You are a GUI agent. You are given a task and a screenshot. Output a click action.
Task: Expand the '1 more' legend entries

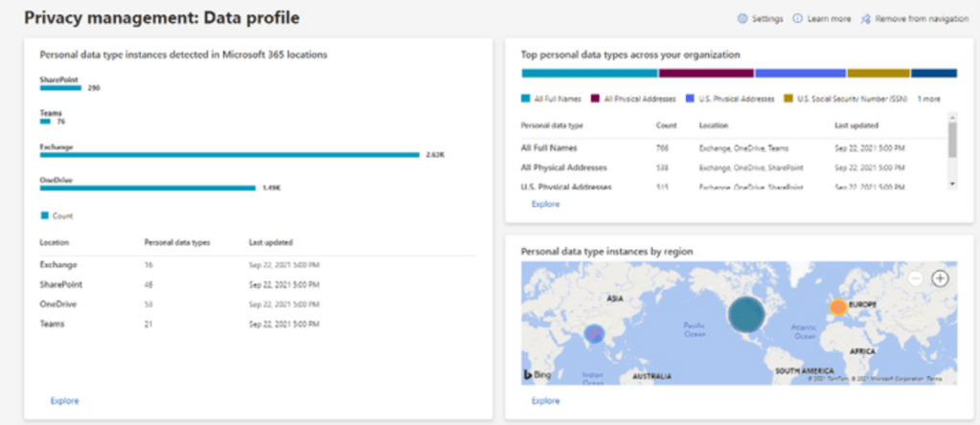coord(928,98)
